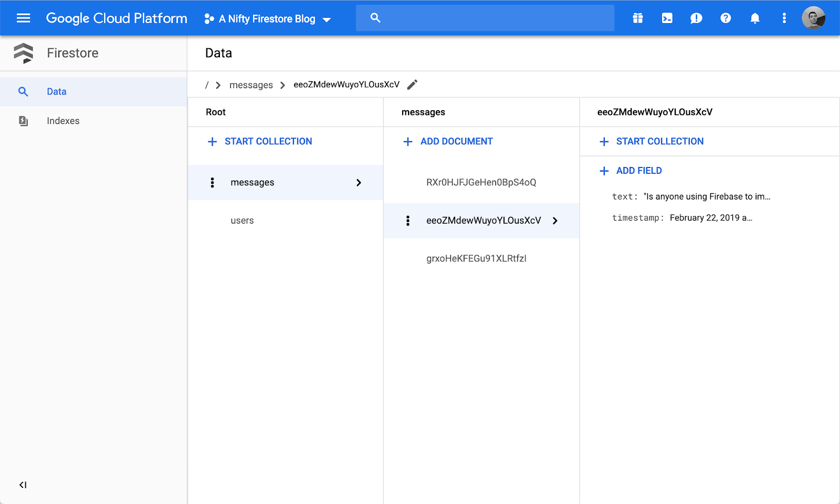Image resolution: width=840 pixels, height=504 pixels.
Task: Start a collection in the Root column
Action: (x=260, y=141)
